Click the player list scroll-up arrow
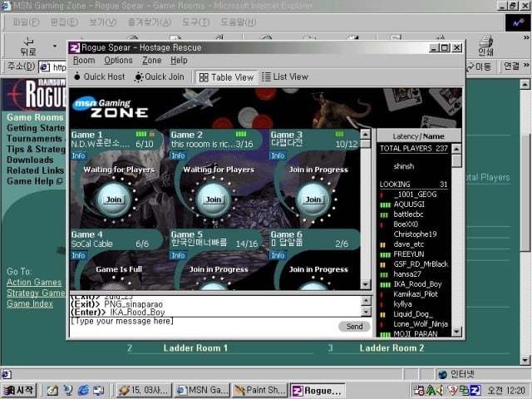Screen dimensions: 532x399 456,149
